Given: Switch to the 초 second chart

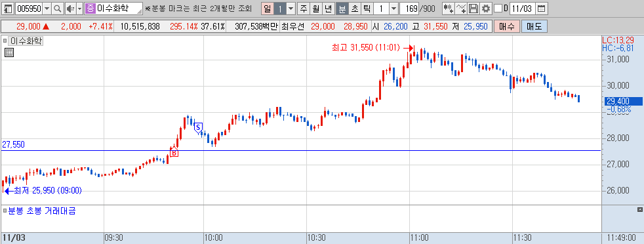Looking at the screenshot, I should (x=354, y=9).
